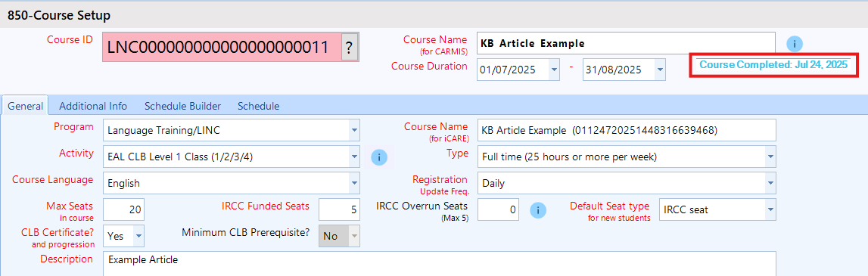Open the General tab
Screen dimensions: 868x276
tap(26, 106)
